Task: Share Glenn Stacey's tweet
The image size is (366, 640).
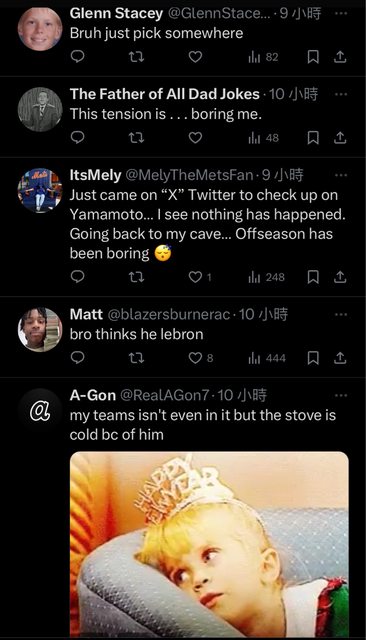Action: pyautogui.click(x=340, y=57)
